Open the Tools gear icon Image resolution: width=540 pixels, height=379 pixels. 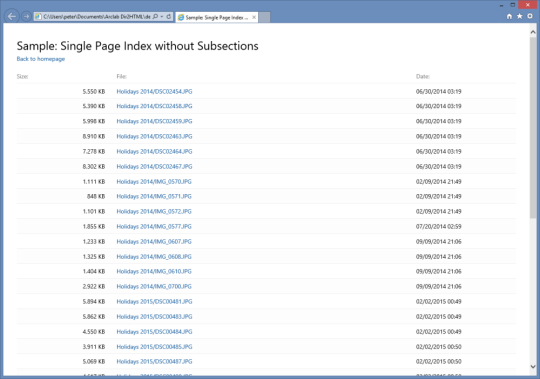tap(530, 16)
